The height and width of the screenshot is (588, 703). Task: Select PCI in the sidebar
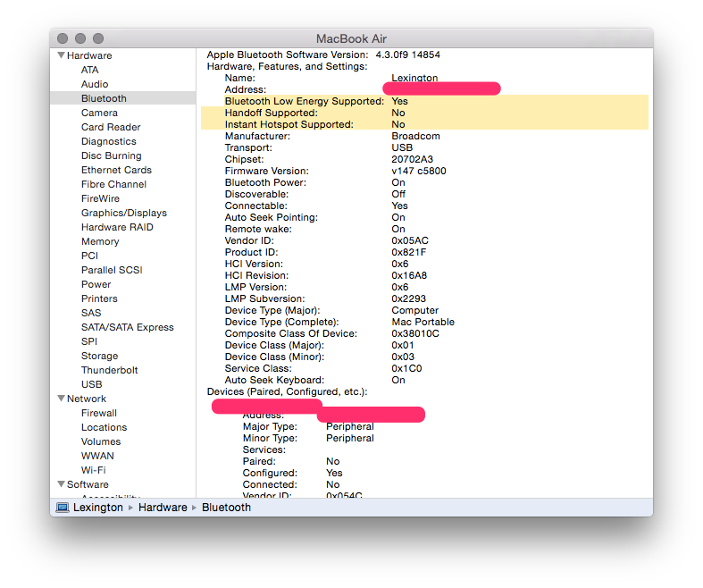(89, 256)
